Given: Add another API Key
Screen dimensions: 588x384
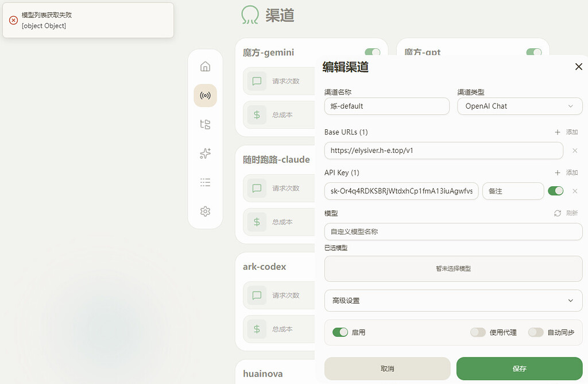Looking at the screenshot, I should point(566,172).
